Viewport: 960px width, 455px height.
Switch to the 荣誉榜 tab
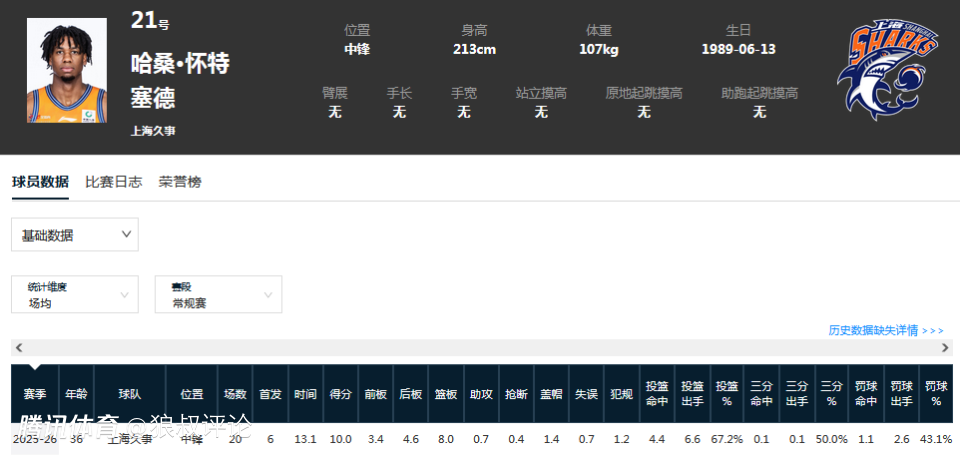click(180, 182)
